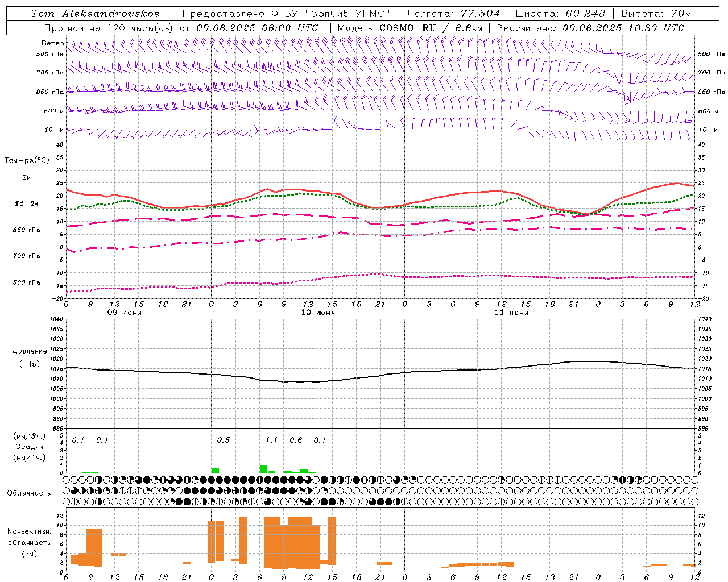Click the '700 гПа' temperature legend entry
This screenshot has height=582, width=728.
click(x=27, y=256)
